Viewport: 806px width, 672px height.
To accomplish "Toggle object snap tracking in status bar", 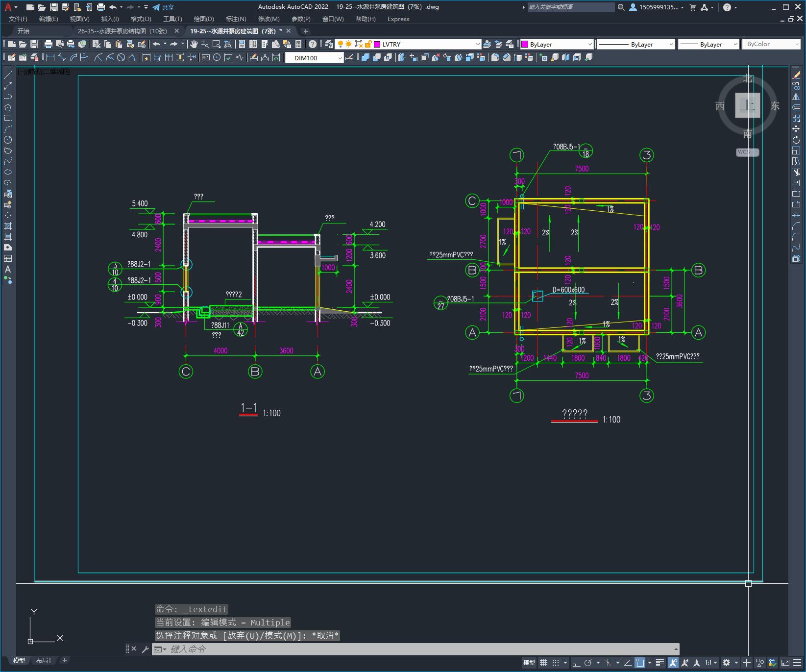I will click(x=628, y=663).
